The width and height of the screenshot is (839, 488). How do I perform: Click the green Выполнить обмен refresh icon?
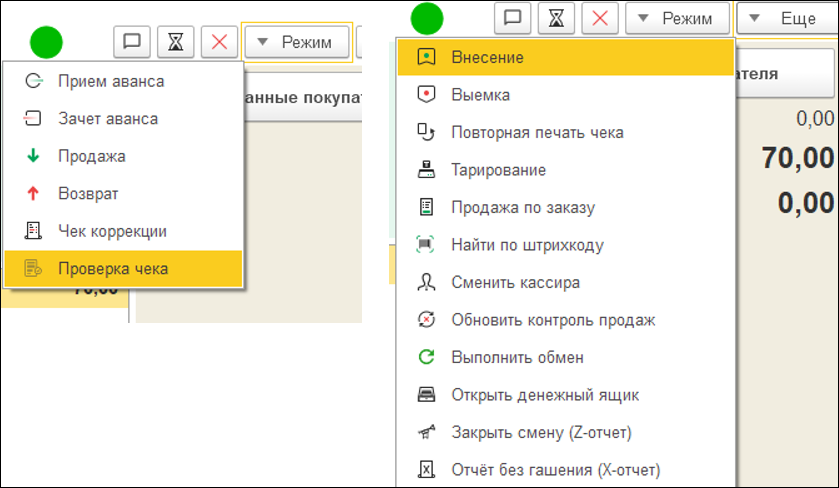click(427, 357)
